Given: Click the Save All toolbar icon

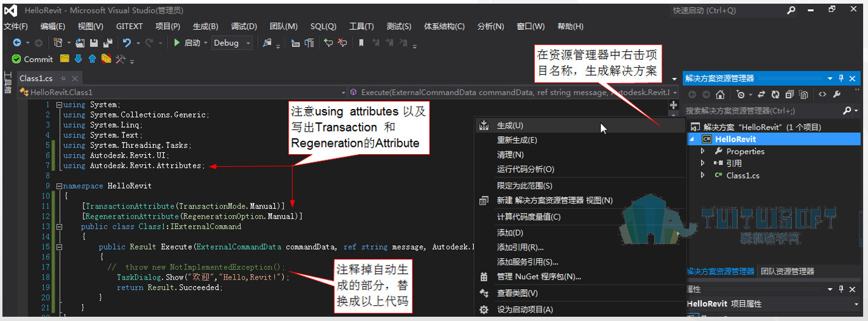Looking at the screenshot, I should pos(108,43).
